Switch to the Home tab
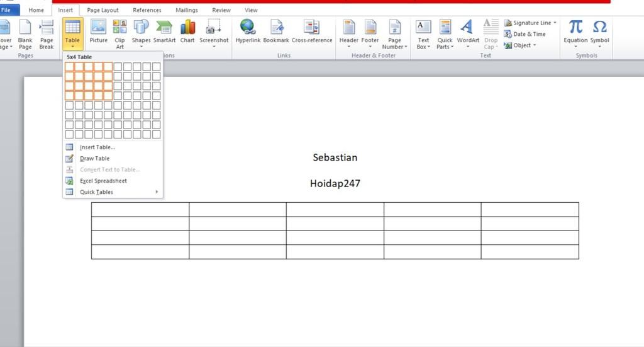644x347 pixels. pos(36,10)
